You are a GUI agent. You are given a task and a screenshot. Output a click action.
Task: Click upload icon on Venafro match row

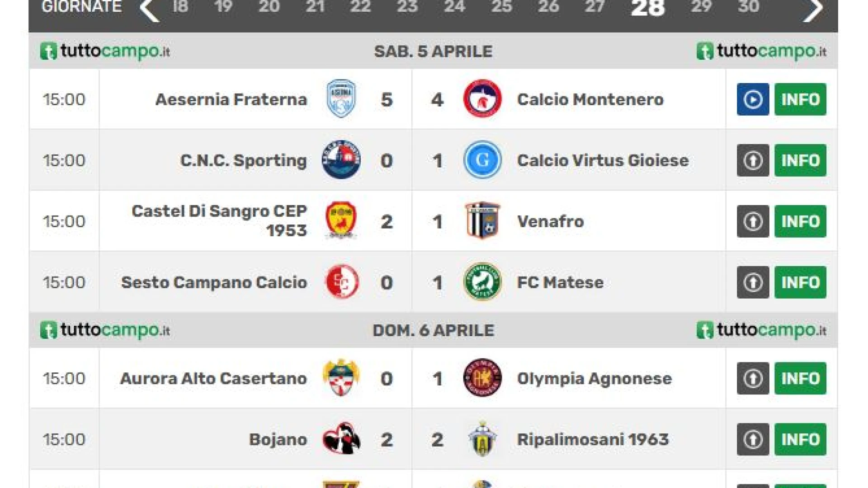[753, 221]
